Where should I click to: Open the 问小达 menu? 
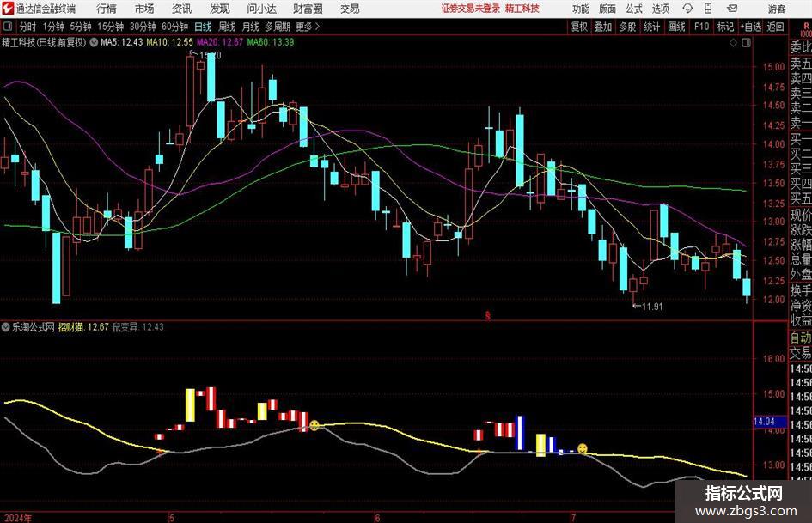261,9
